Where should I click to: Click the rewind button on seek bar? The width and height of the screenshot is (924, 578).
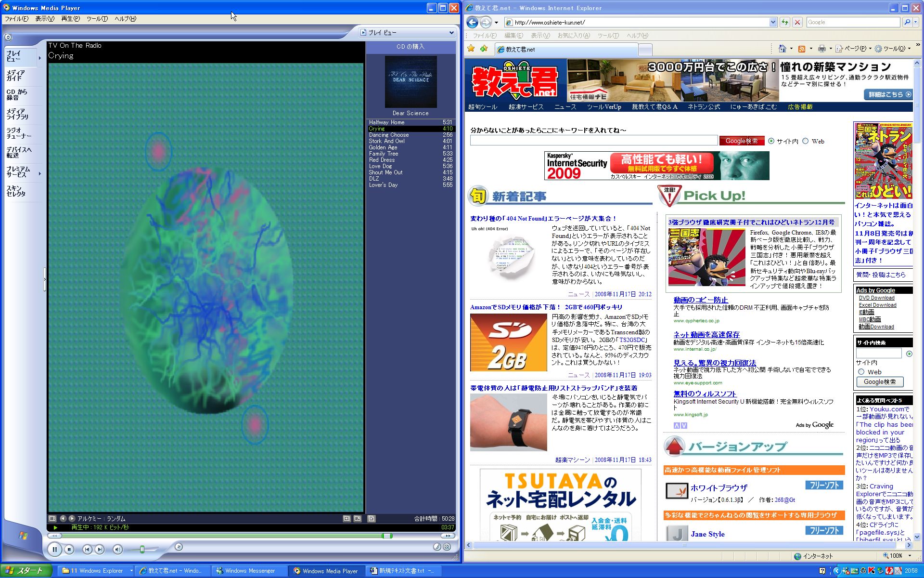coord(54,536)
